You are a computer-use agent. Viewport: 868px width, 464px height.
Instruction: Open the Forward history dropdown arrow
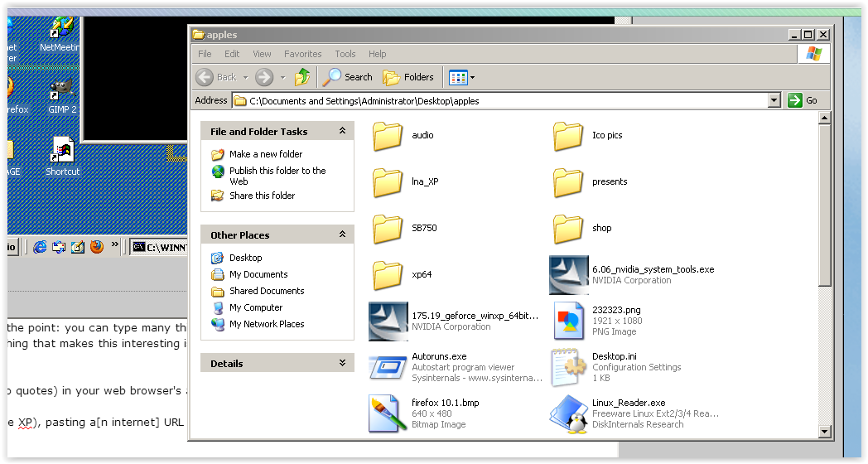[x=283, y=78]
